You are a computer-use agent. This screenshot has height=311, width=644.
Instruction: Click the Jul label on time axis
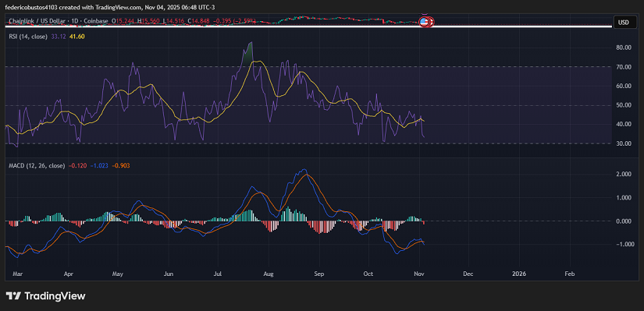point(218,274)
